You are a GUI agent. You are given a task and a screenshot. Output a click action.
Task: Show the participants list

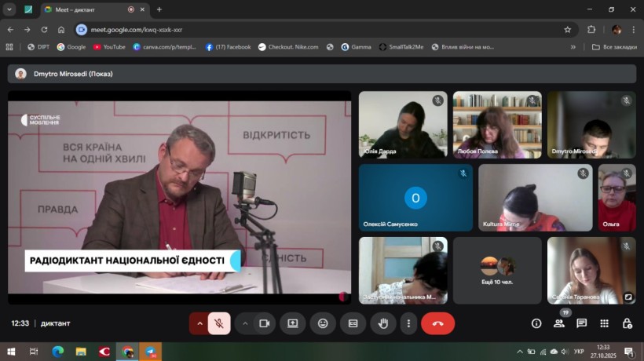[x=559, y=323]
